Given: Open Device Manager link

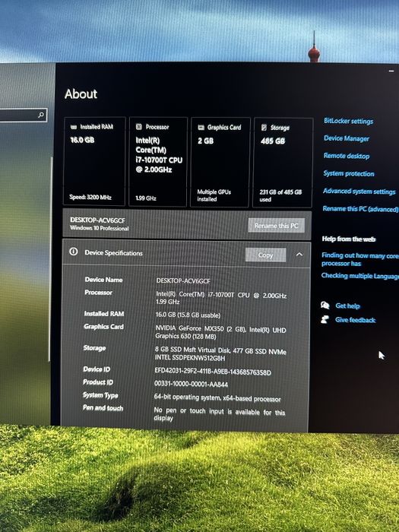Looking at the screenshot, I should [346, 138].
